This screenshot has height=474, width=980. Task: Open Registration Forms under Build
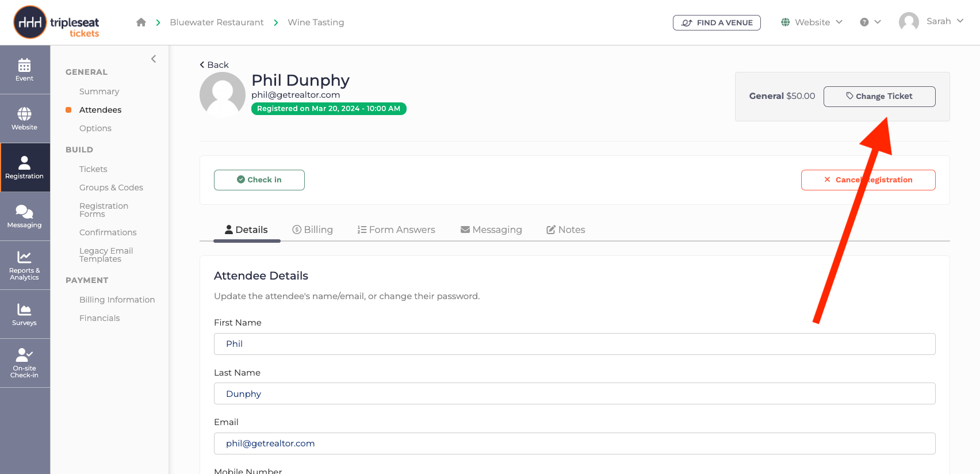tap(104, 210)
